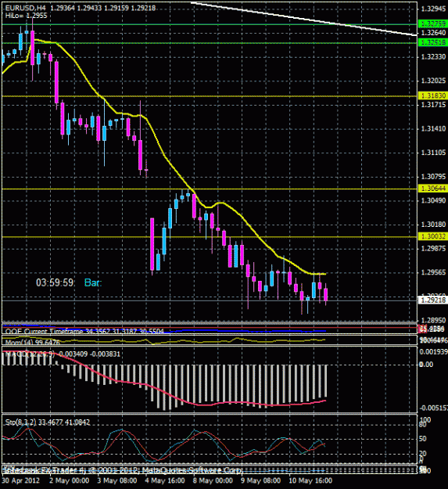Click the stochastic scale level 20
The height and width of the screenshot is (489, 448).
coord(423,454)
